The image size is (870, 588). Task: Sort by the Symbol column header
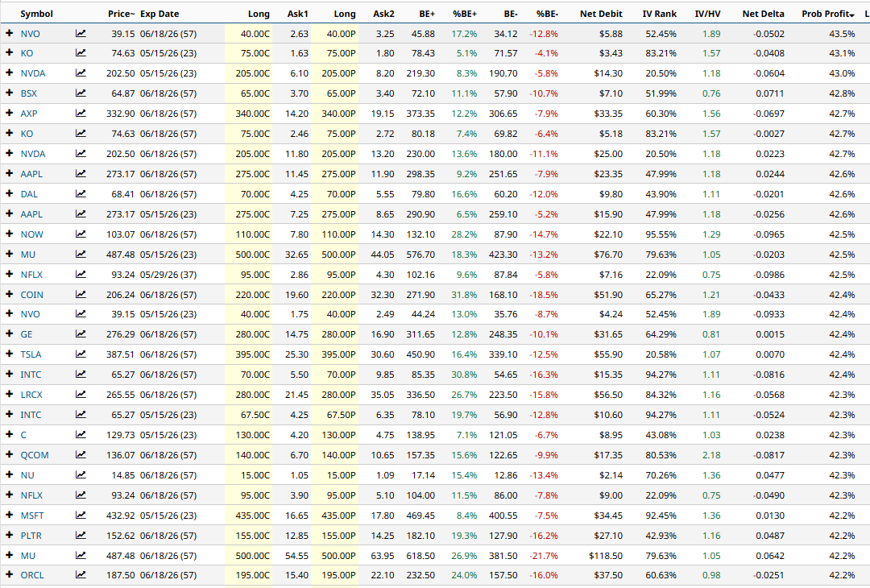click(36, 14)
